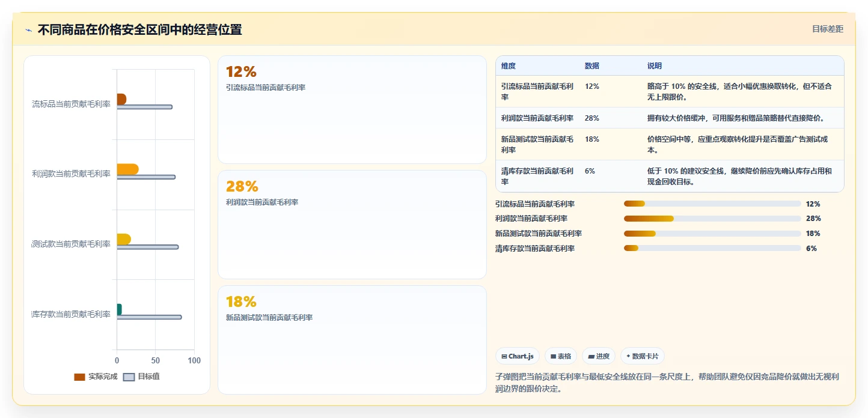Click the brown actual bar for 引流标品
868x418 pixels.
[x=121, y=99]
